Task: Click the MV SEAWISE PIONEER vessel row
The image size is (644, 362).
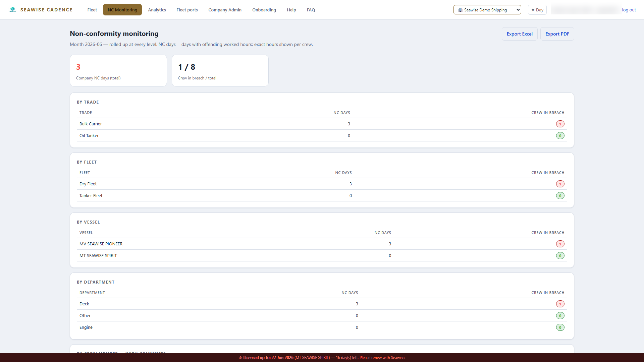Action: click(322, 244)
